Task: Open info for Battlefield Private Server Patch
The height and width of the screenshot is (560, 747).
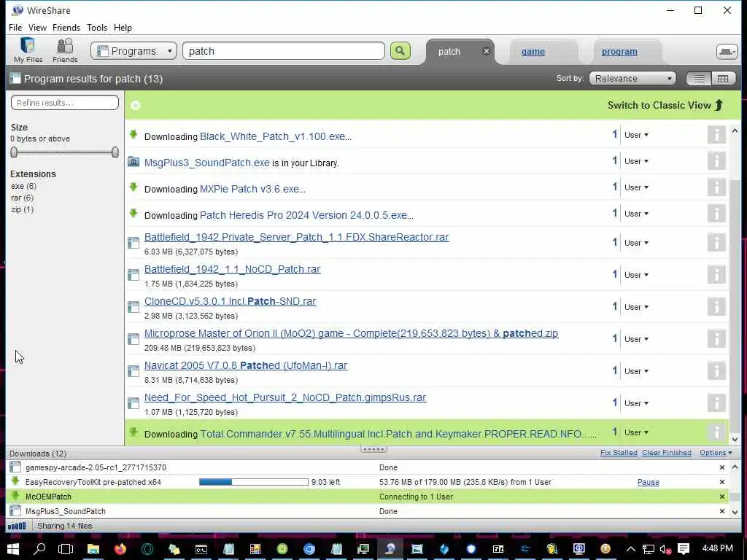Action: (716, 242)
